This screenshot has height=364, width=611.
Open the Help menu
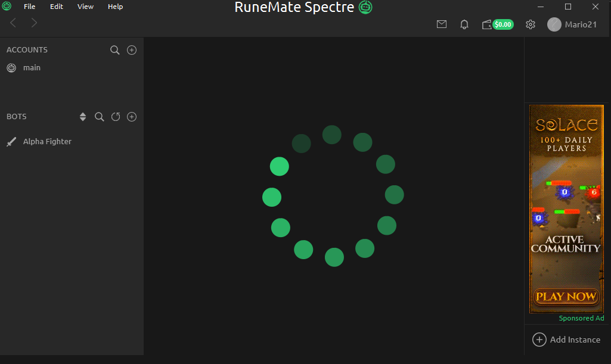pyautogui.click(x=115, y=7)
